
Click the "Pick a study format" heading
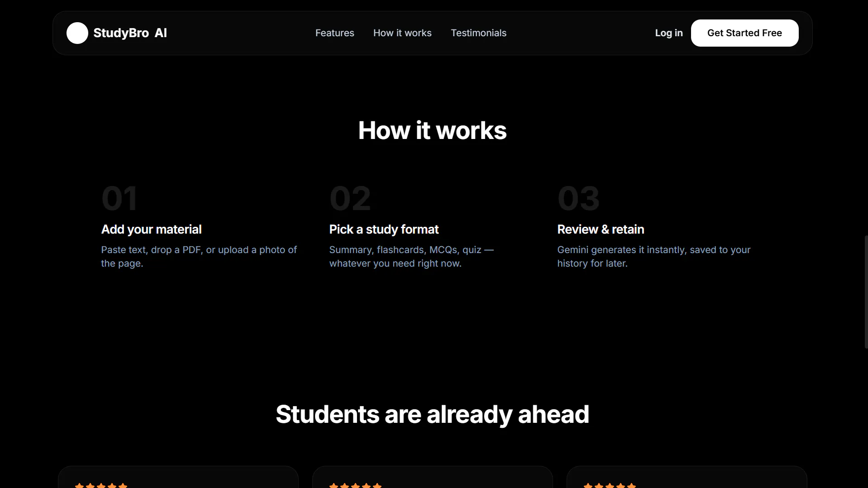[384, 230]
